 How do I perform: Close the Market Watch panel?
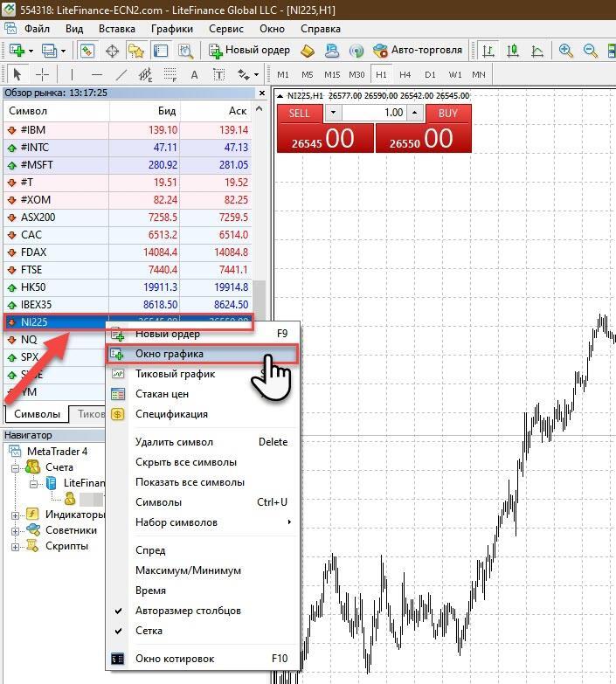click(x=262, y=93)
